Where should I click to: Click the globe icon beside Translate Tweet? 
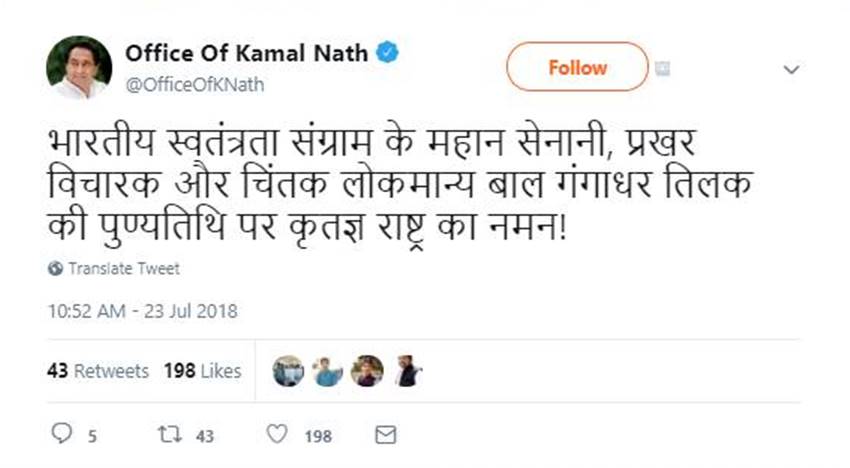coord(54,269)
